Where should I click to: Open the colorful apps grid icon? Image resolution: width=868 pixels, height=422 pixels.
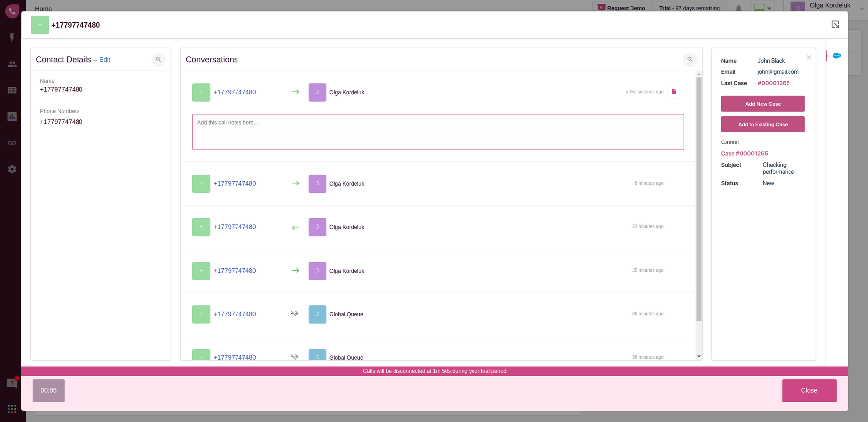coord(12,409)
